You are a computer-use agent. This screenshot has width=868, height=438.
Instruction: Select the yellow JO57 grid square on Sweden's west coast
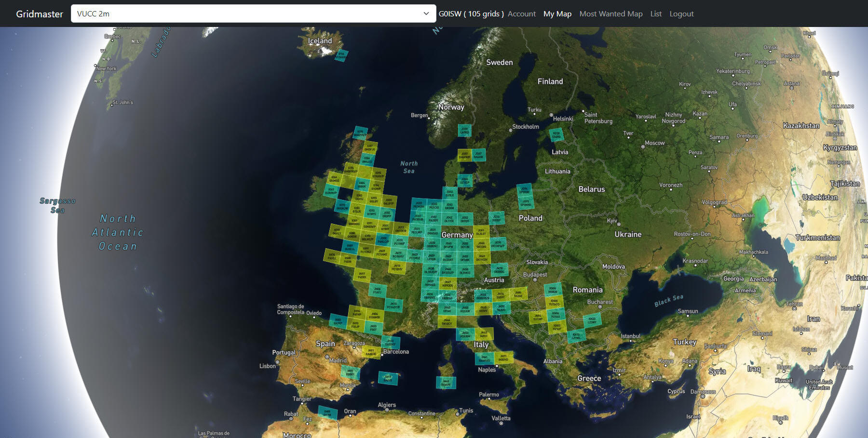(x=464, y=156)
